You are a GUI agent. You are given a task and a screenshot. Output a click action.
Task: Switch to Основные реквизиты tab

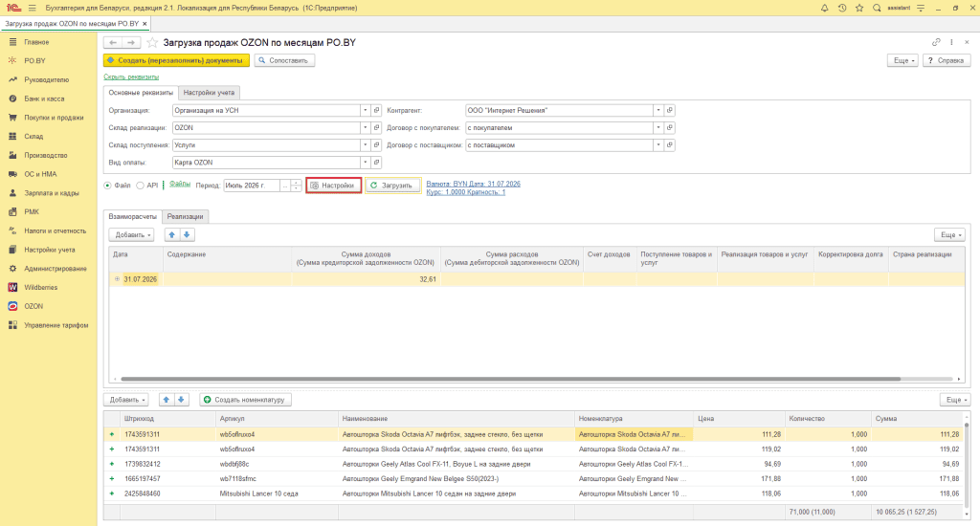141,93
